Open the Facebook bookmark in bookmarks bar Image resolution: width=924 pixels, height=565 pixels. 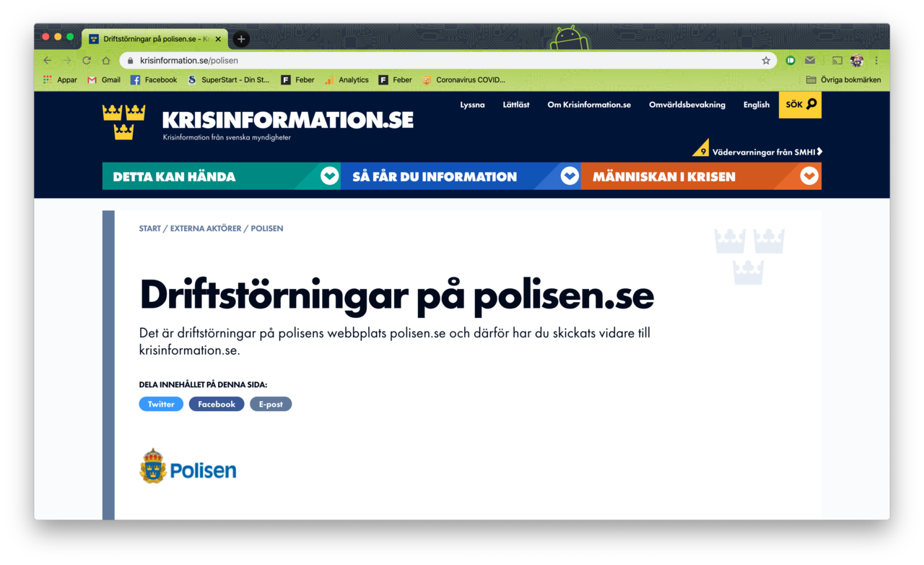point(154,80)
